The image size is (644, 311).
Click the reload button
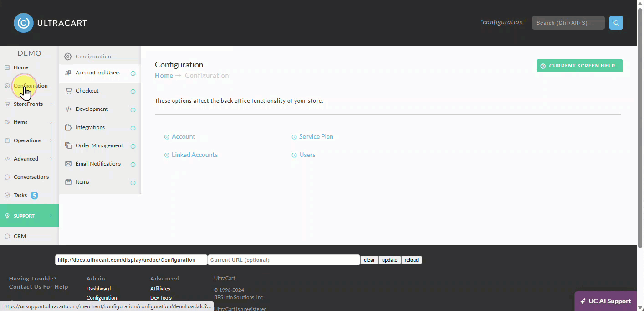click(411, 260)
